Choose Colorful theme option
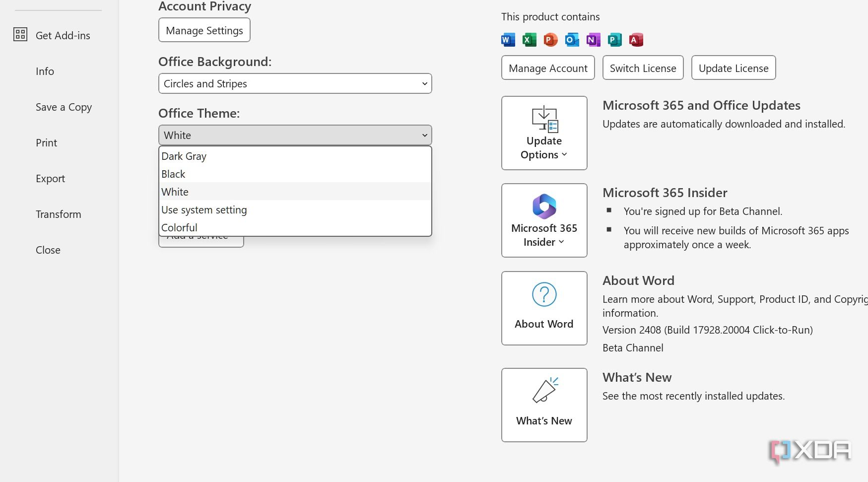868x482 pixels. [x=295, y=227]
